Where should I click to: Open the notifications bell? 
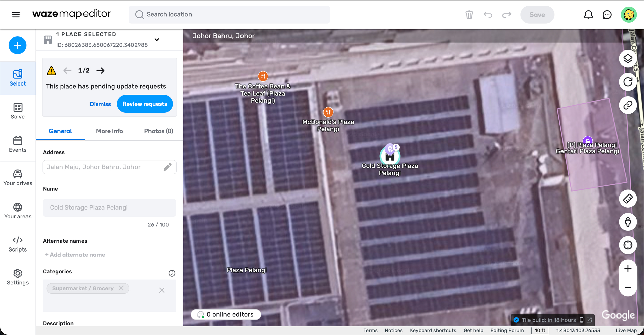point(588,15)
